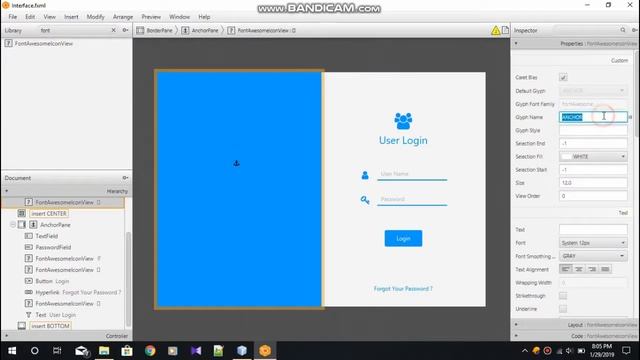Open the Arrange menu
Screen dimensions: 640x360
tap(123, 17)
